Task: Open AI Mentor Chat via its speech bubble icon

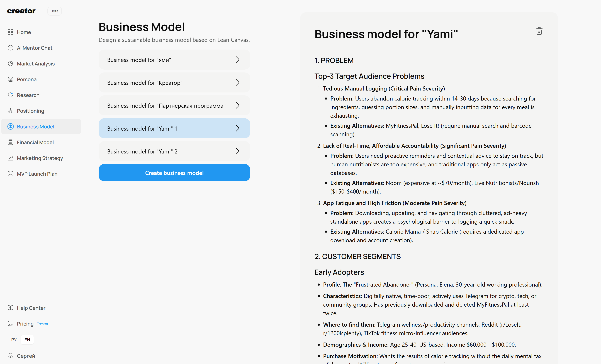Action: [11, 48]
